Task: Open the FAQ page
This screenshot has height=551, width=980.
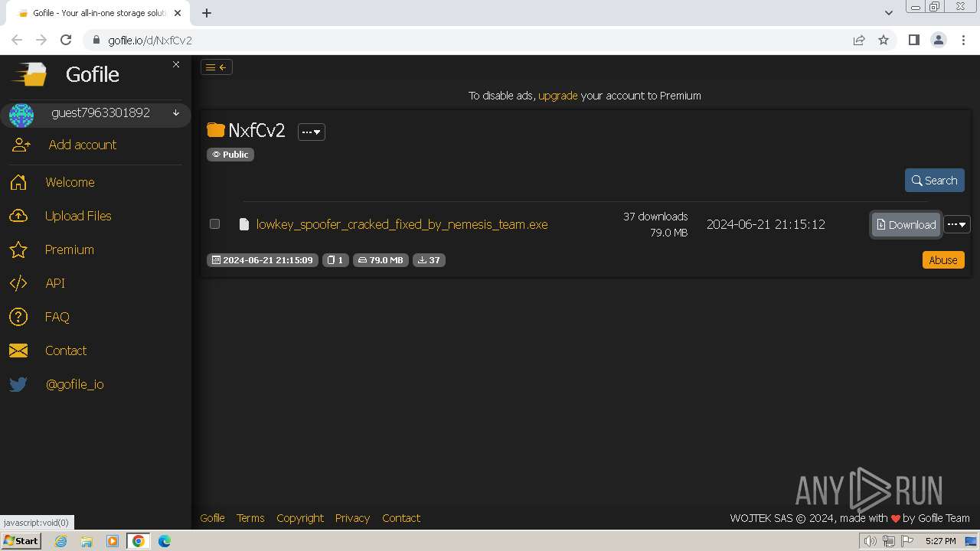Action: [x=57, y=317]
